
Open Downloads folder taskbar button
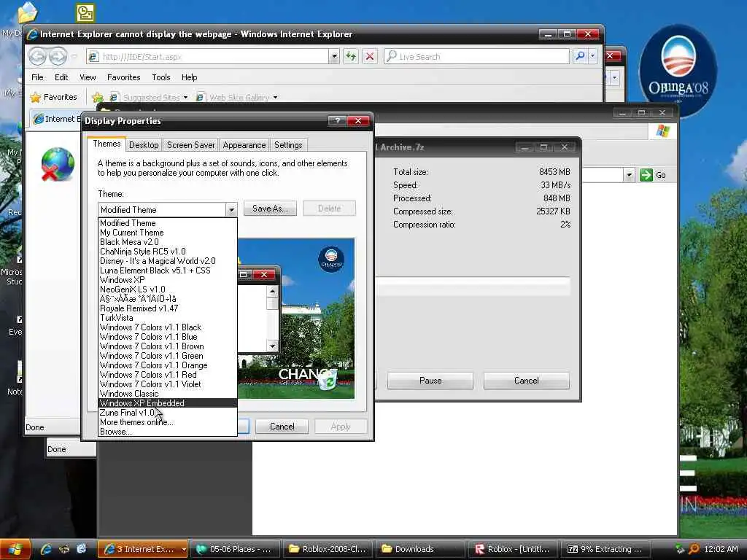click(420, 549)
